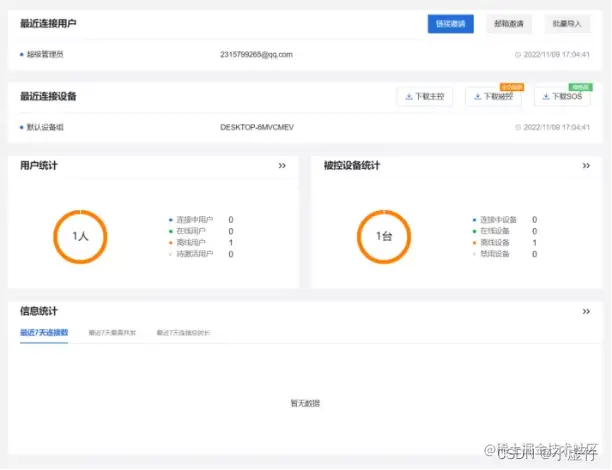612x470 pixels.
Task: Click device name DESKTOP-6MVCMEV
Action: tap(257, 127)
